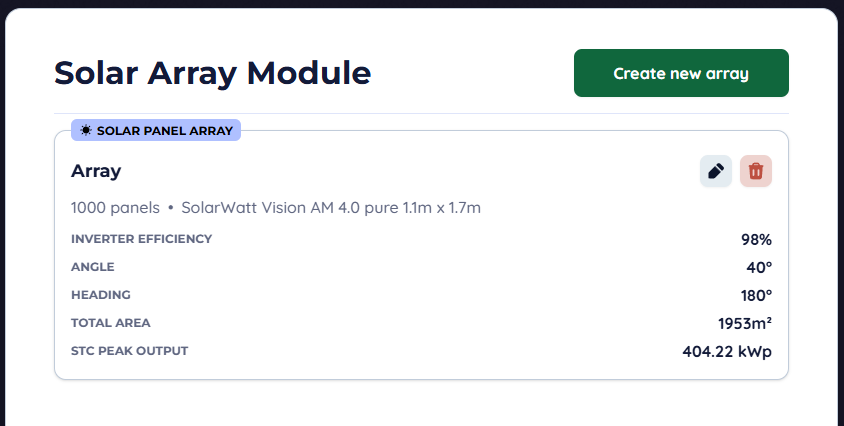Viewport: 844px width, 426px height.
Task: Select the Total Area label
Action: (x=111, y=323)
